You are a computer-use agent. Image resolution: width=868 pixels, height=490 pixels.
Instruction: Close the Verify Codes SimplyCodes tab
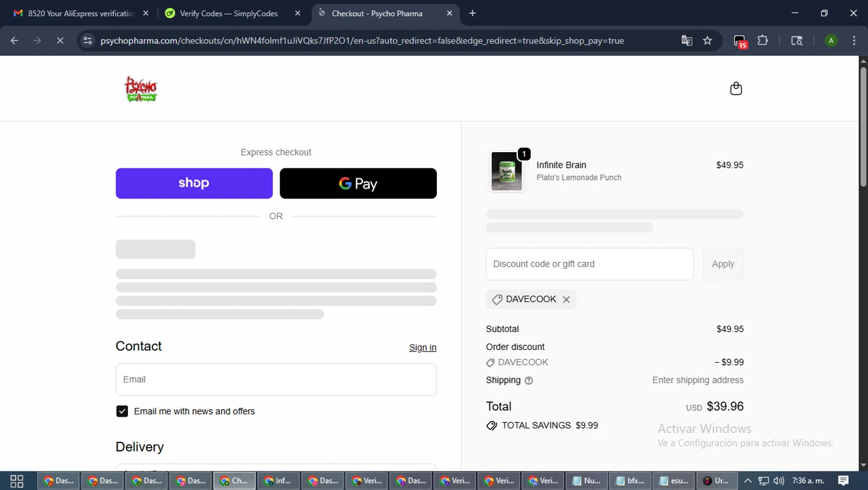click(297, 13)
